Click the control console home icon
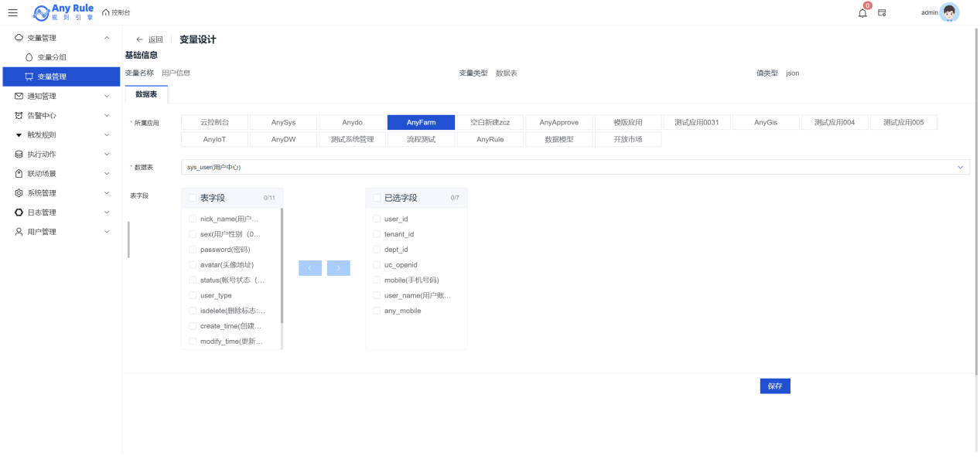This screenshot has width=980, height=459. pos(106,12)
